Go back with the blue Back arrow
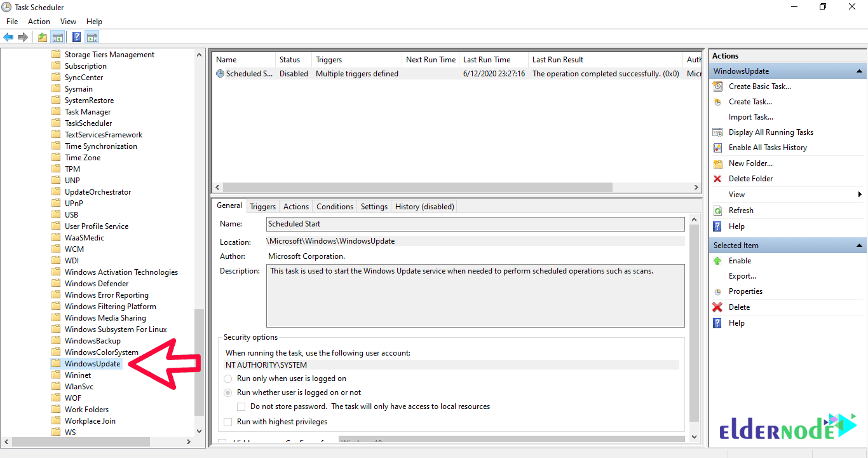This screenshot has height=458, width=868. pyautogui.click(x=8, y=37)
